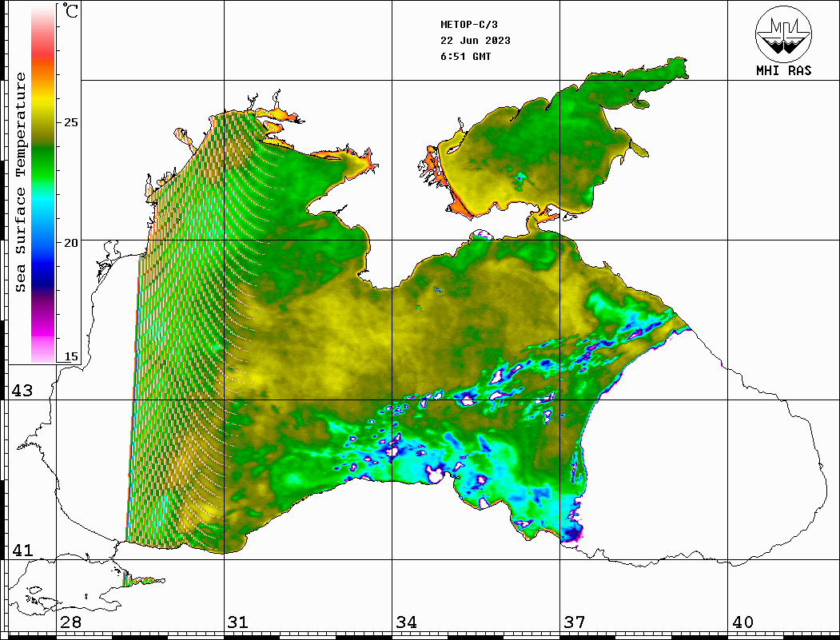Click the longitude label '37'
The image size is (840, 640).
tap(574, 622)
